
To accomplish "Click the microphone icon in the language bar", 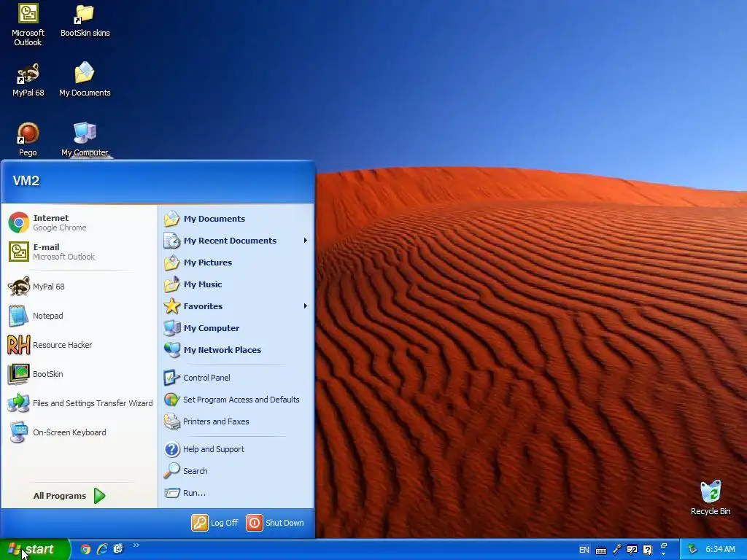I will (x=617, y=550).
